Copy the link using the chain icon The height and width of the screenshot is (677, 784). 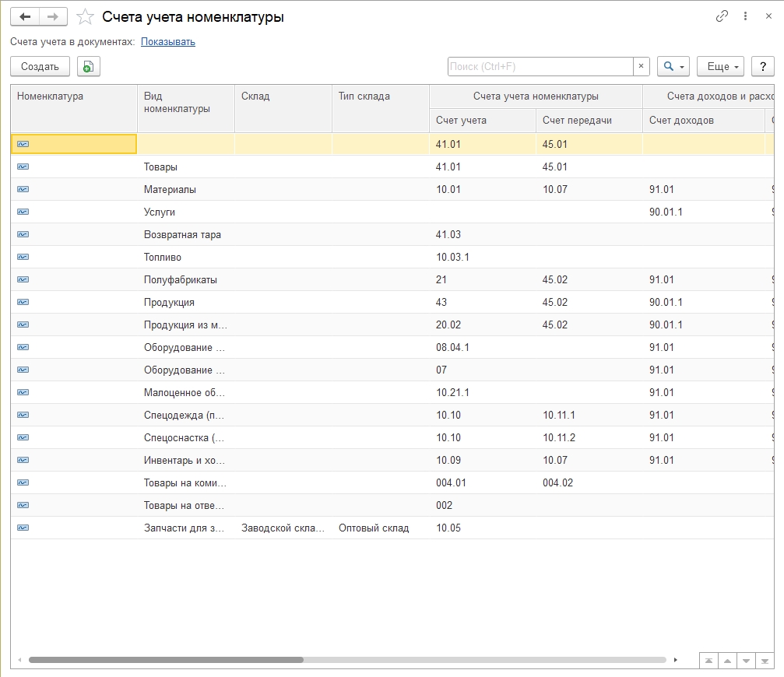click(722, 16)
